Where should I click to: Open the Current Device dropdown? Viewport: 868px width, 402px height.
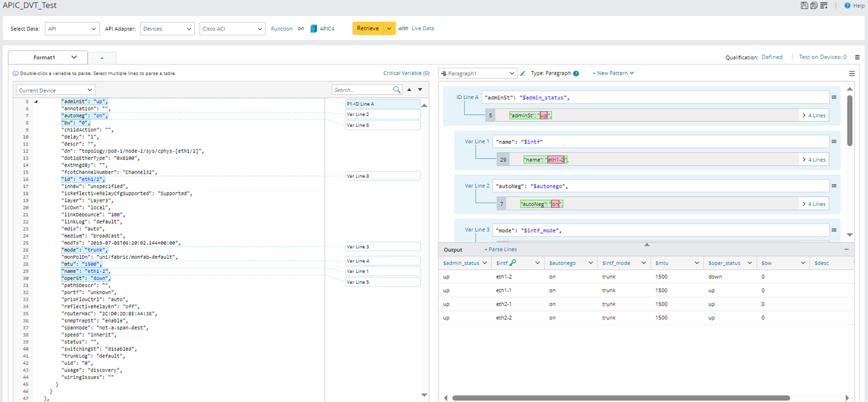click(x=55, y=90)
